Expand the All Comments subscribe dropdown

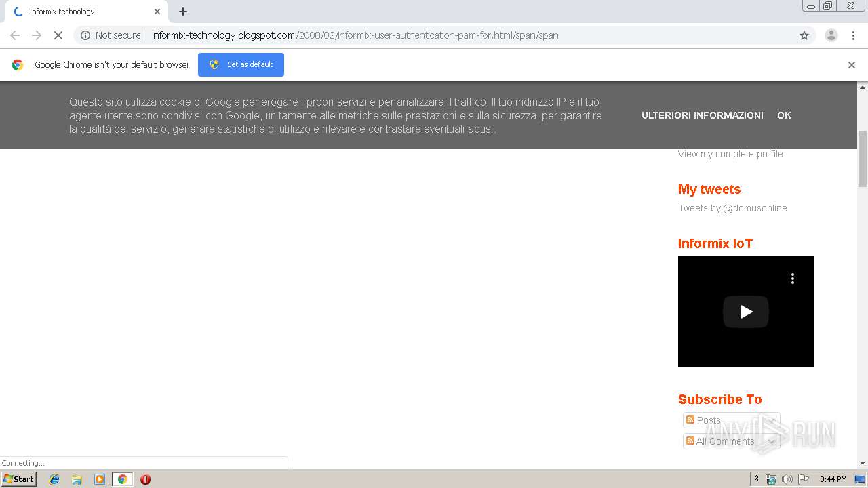pyautogui.click(x=771, y=441)
